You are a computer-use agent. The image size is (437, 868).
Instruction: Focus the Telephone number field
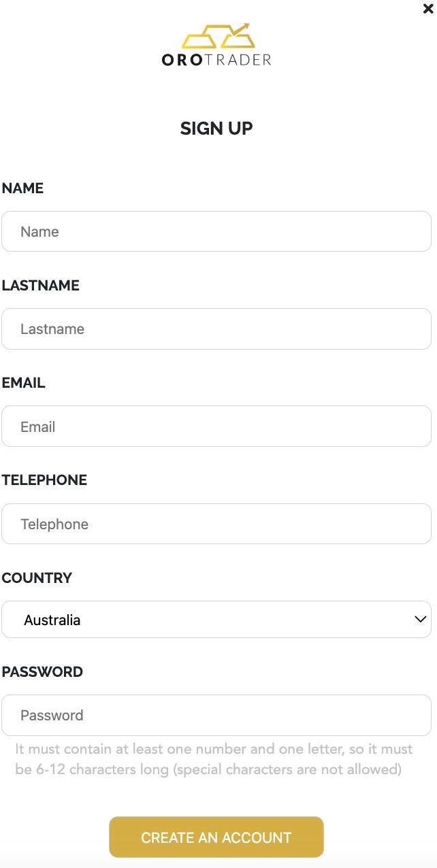[216, 524]
